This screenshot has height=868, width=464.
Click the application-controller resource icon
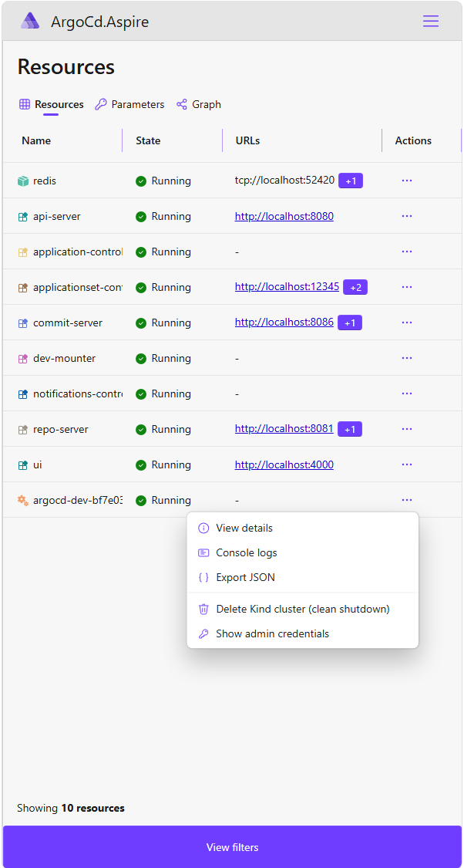pyautogui.click(x=22, y=252)
